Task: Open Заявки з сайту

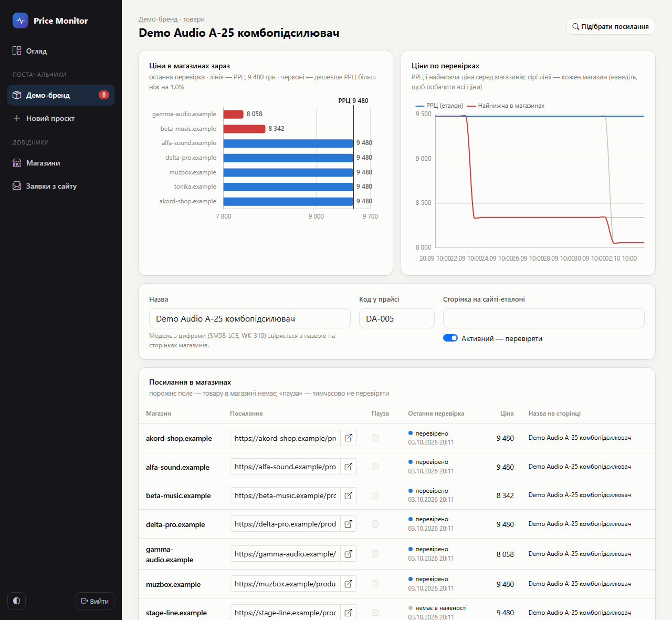Action: (x=61, y=186)
